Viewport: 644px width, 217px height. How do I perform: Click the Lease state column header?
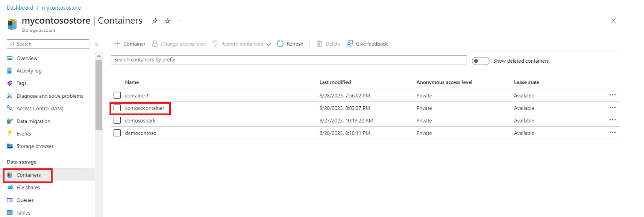(x=527, y=82)
